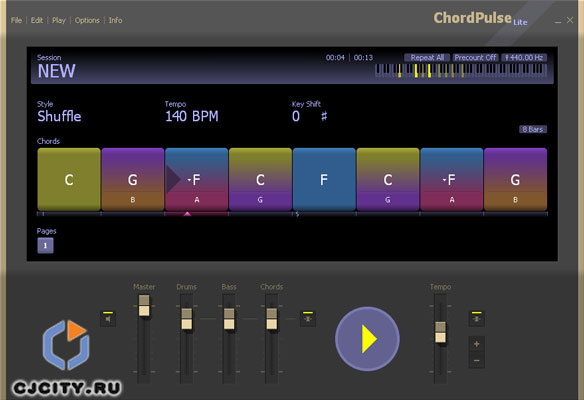Image resolution: width=584 pixels, height=400 pixels.
Task: Click the Key Shift value 0
Action: click(296, 116)
